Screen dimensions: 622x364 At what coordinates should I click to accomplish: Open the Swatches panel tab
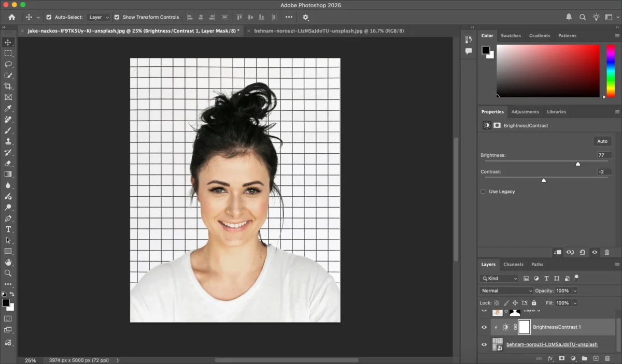pos(511,36)
